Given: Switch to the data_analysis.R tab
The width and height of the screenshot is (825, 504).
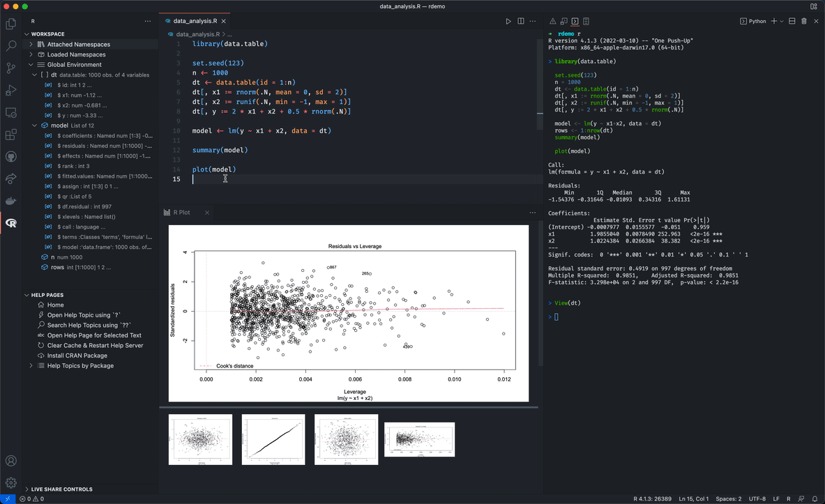Looking at the screenshot, I should (196, 21).
